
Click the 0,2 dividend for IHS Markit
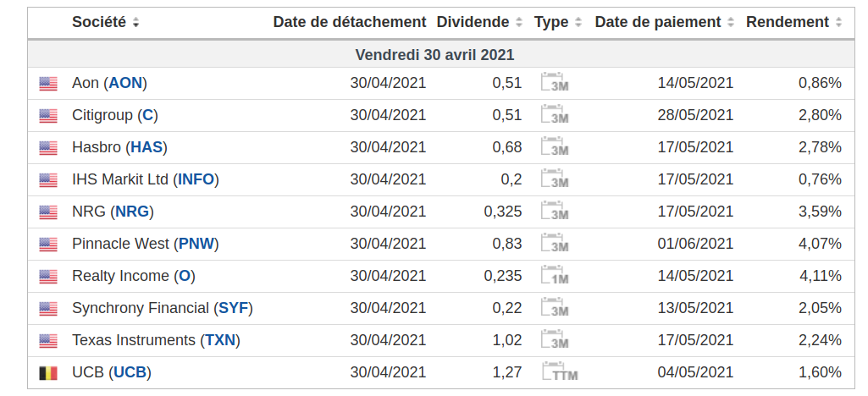point(511,179)
